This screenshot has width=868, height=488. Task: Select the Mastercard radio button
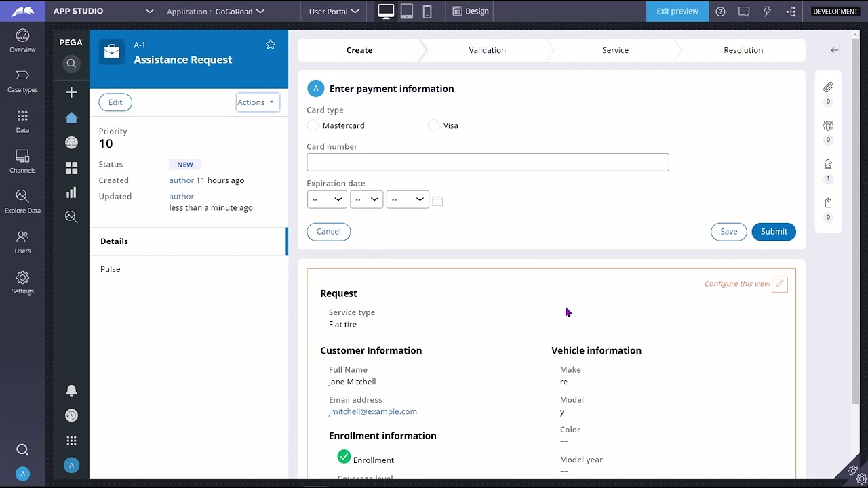(313, 125)
